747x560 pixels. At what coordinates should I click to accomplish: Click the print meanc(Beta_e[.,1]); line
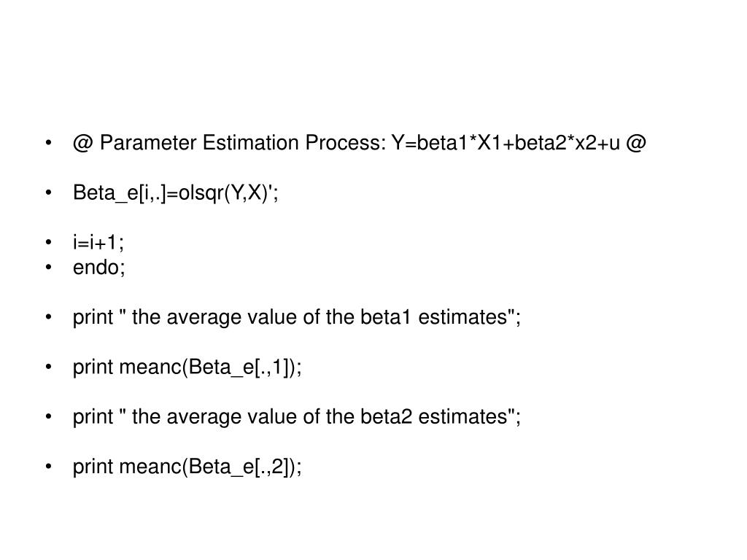point(187,367)
